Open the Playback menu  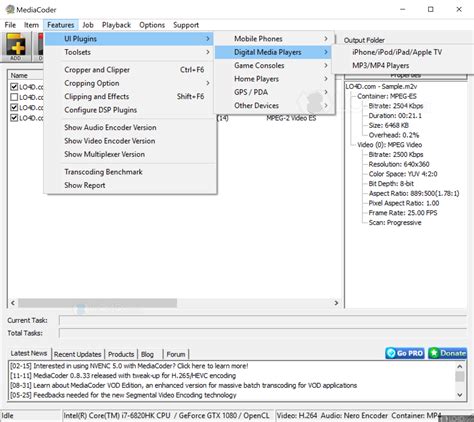click(116, 25)
